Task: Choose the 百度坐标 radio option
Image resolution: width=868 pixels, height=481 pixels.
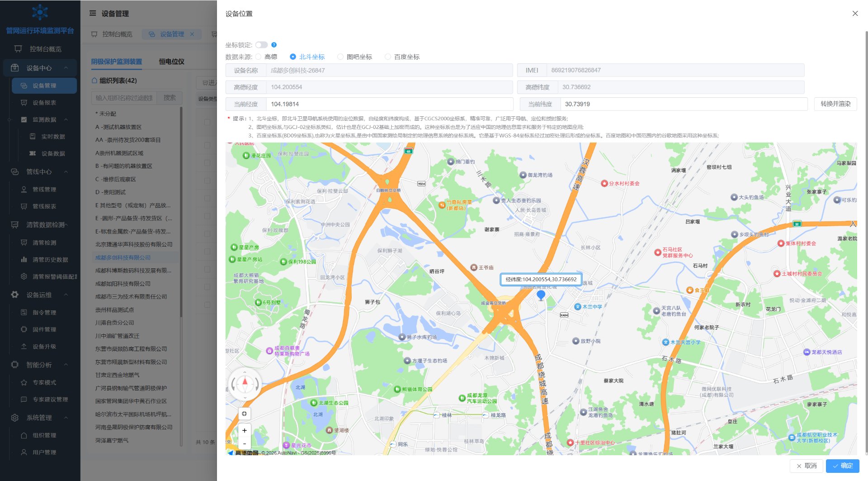Action: (402, 57)
